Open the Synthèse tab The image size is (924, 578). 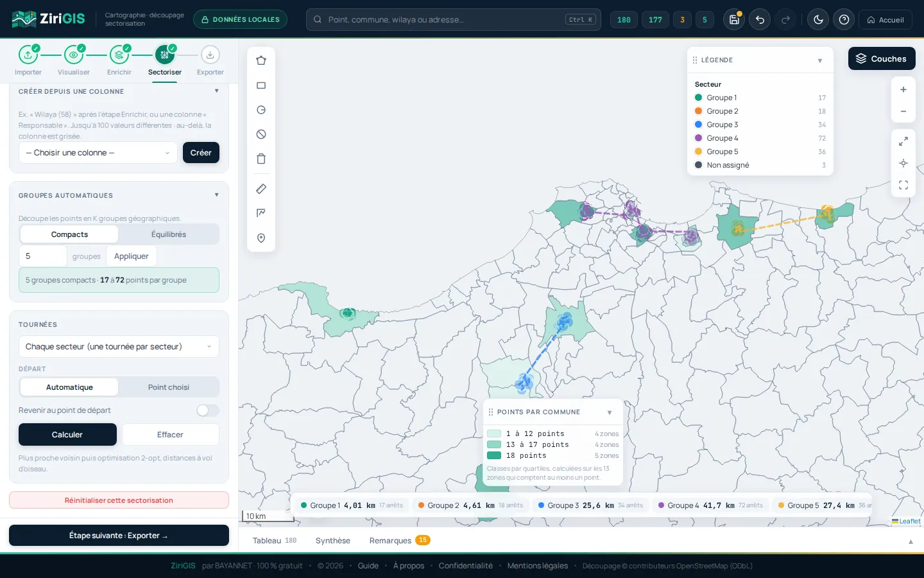(333, 541)
